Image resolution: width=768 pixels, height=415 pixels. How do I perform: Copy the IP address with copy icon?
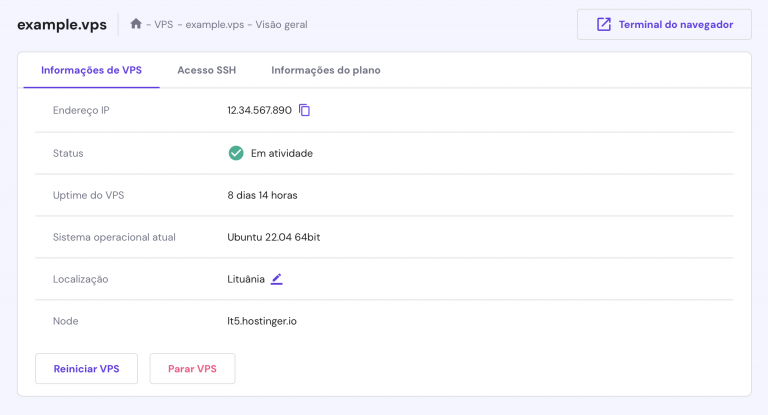304,110
